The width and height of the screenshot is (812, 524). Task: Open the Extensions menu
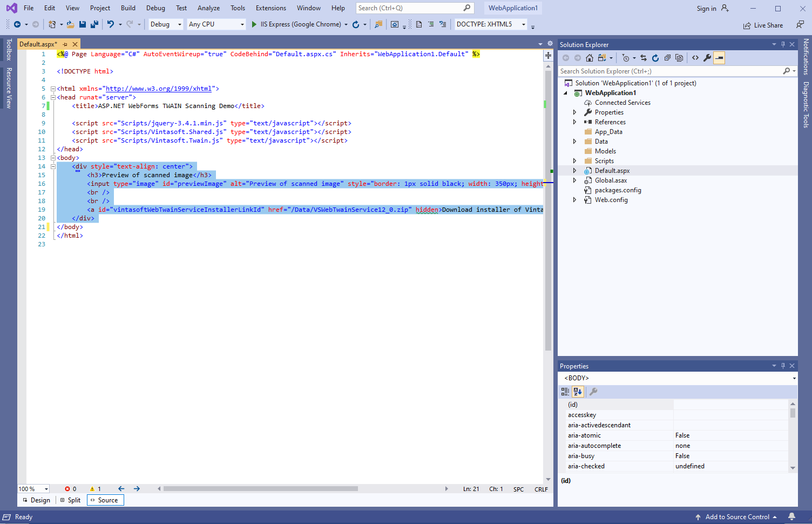(270, 8)
